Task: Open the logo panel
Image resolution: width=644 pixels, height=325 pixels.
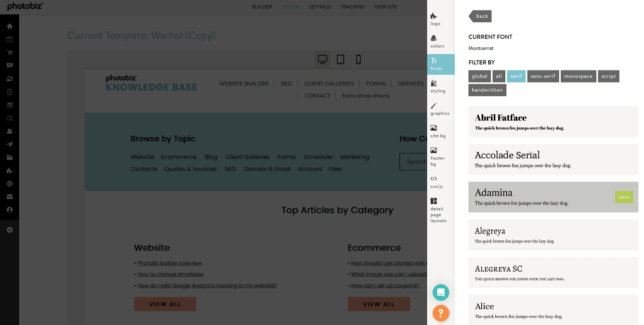Action: click(435, 20)
